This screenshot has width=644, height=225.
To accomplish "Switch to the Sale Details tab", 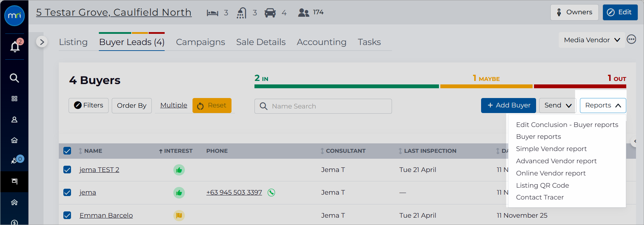I will 261,42.
